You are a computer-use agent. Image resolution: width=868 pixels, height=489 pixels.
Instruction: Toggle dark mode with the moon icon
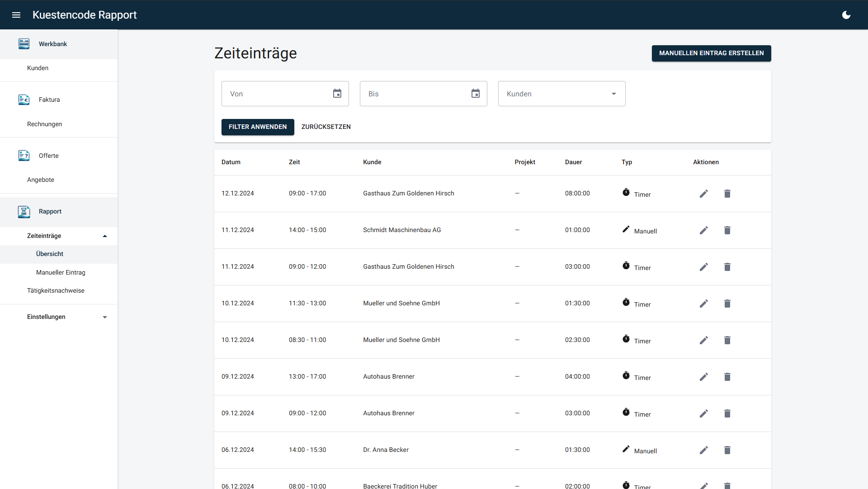coord(846,15)
